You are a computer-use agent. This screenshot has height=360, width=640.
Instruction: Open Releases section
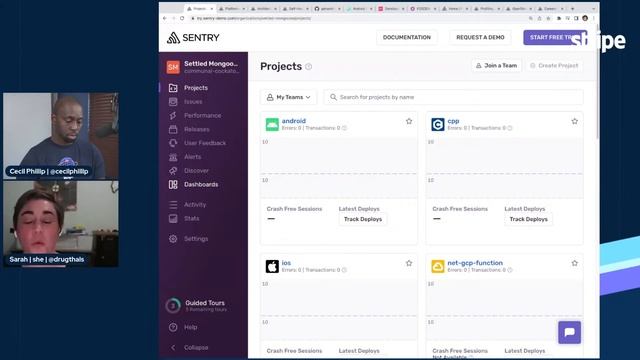tap(196, 129)
